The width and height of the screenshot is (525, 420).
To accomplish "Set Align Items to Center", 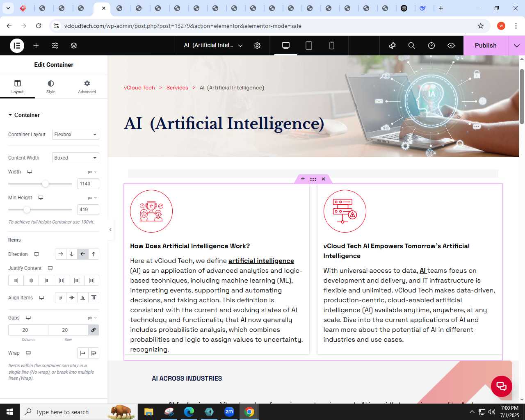I will (x=72, y=298).
